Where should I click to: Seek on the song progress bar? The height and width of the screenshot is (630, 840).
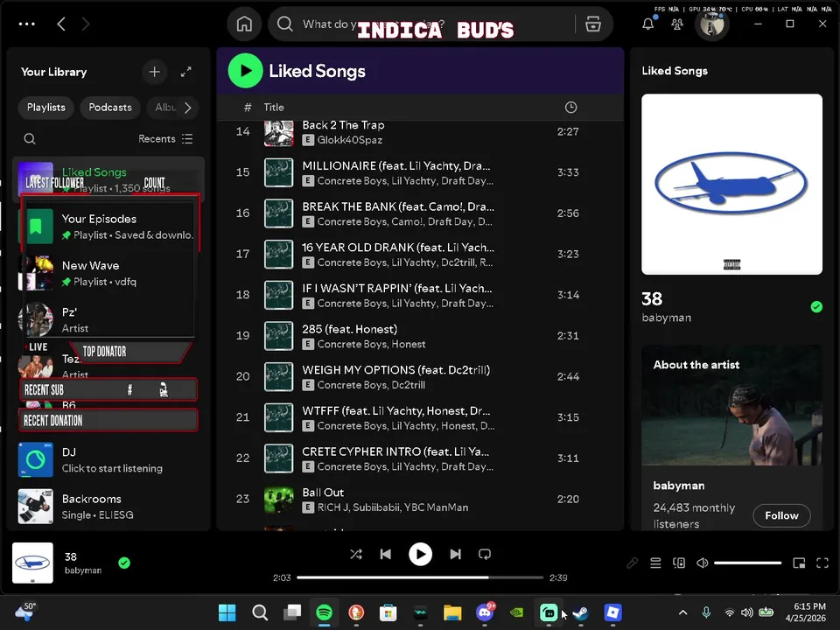click(x=420, y=577)
